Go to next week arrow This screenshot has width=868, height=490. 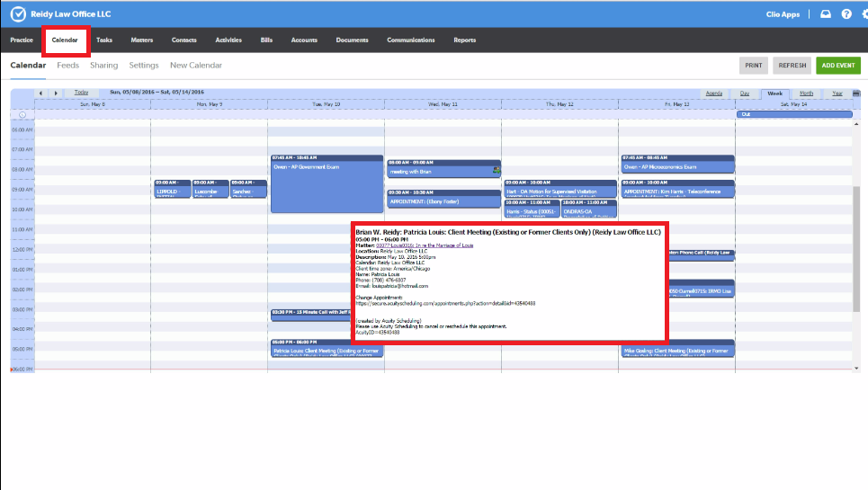56,93
